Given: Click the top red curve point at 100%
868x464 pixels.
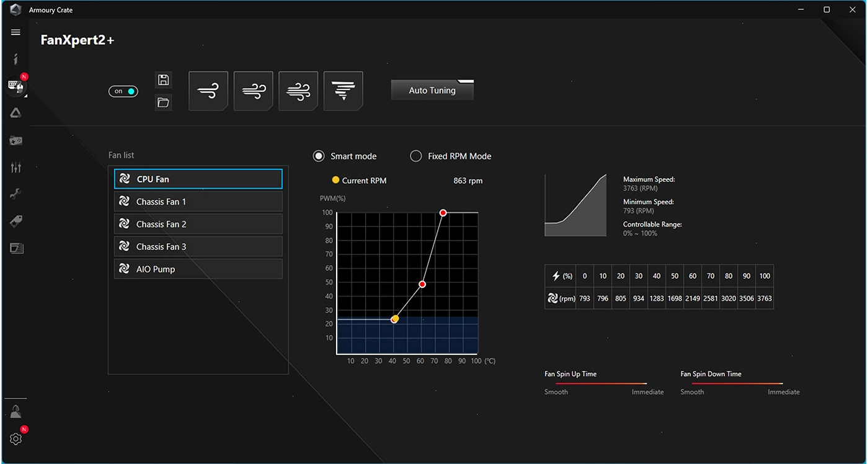Looking at the screenshot, I should click(443, 213).
